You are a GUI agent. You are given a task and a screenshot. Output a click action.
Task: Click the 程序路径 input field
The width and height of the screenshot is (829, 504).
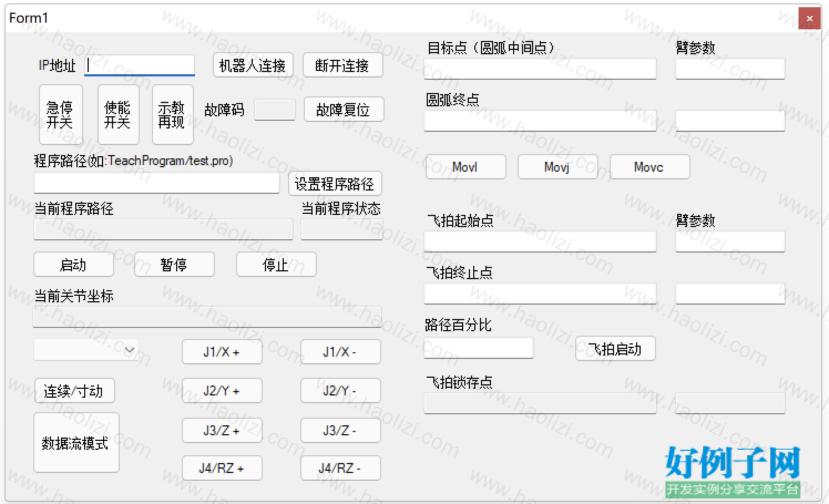click(x=157, y=183)
